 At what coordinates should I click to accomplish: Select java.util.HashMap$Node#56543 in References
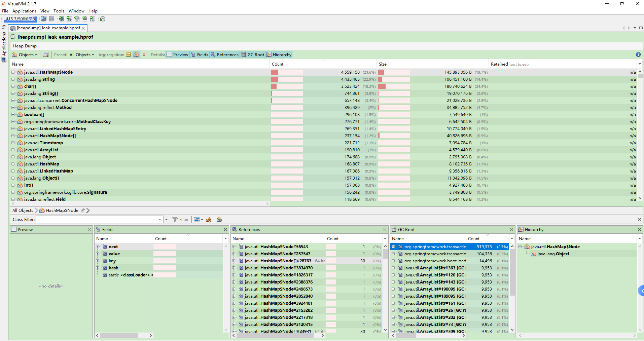[x=276, y=247]
